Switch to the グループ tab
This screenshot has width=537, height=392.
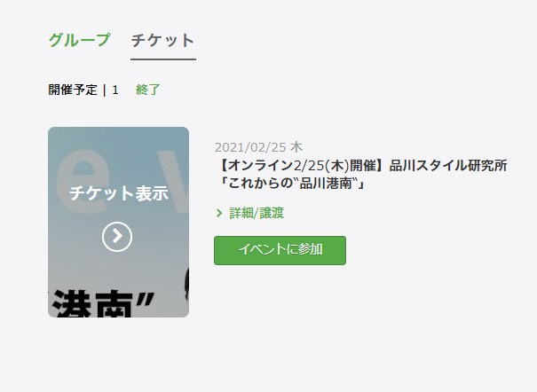[79, 41]
